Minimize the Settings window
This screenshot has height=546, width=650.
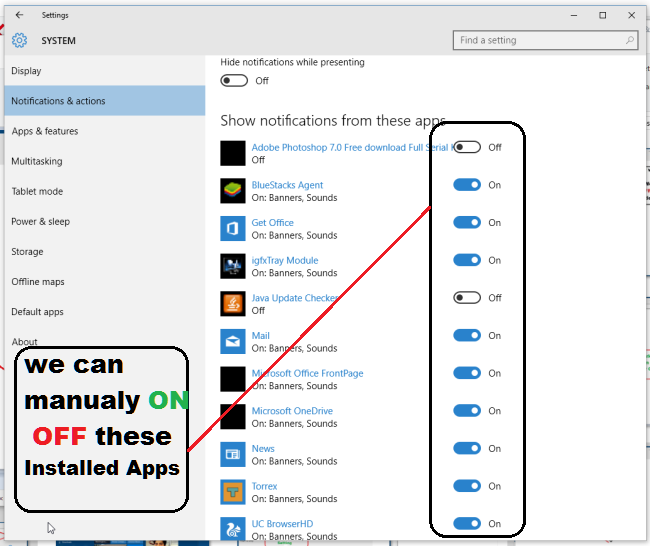(x=574, y=15)
